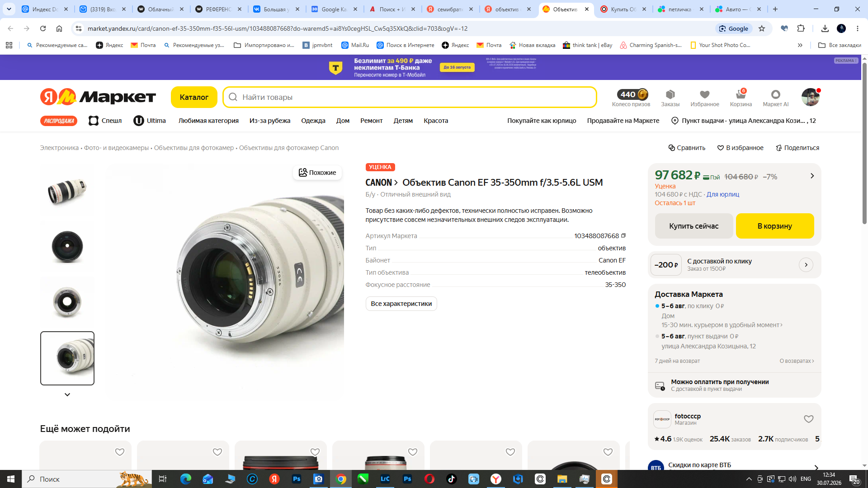This screenshot has width=868, height=488.
Task: Switch to the Авито browser tab
Action: (739, 9)
